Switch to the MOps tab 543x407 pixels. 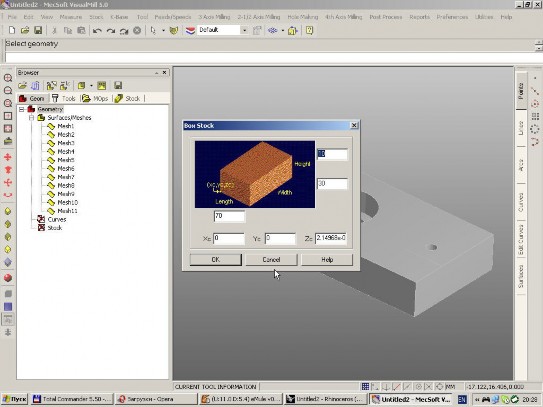coord(95,98)
